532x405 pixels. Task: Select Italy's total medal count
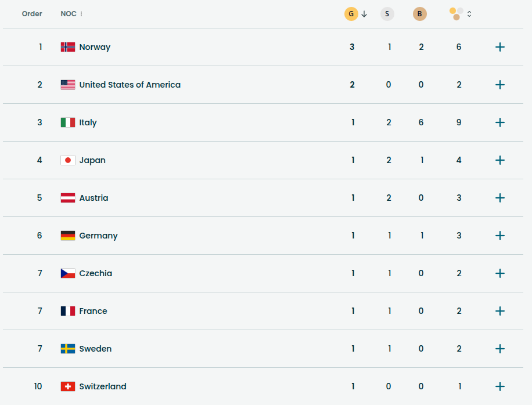pyautogui.click(x=459, y=122)
